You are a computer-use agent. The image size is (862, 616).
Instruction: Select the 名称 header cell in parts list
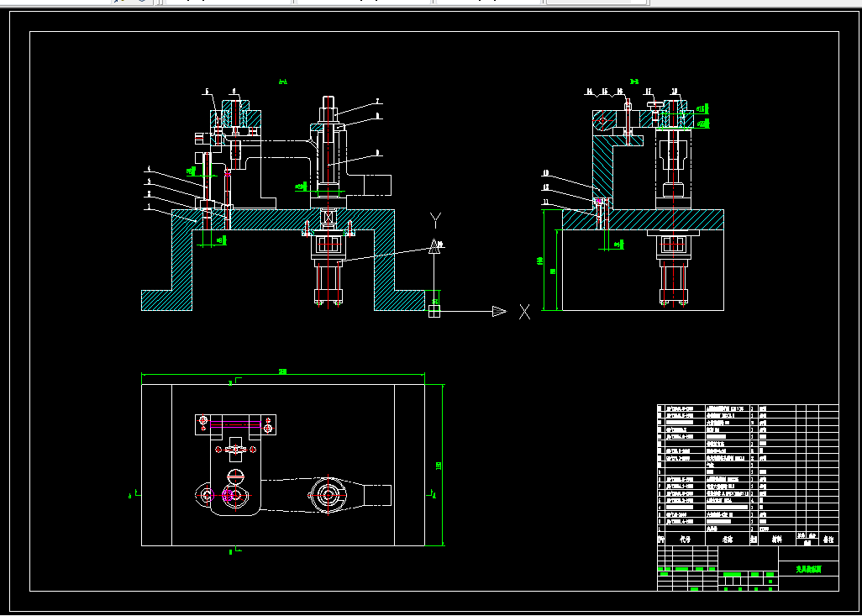pyautogui.click(x=728, y=540)
